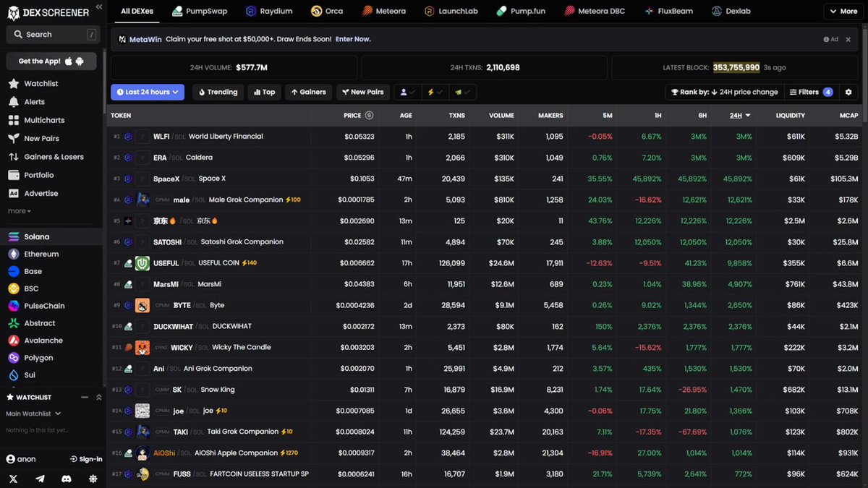This screenshot has width=868, height=488.
Task: Toggle price currency icon in PRICE header
Action: 369,116
